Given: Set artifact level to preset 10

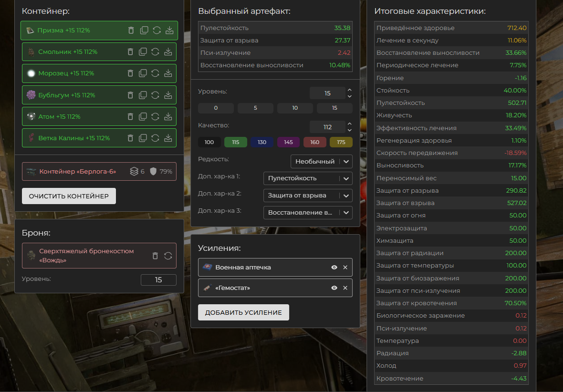Looking at the screenshot, I should pos(295,108).
